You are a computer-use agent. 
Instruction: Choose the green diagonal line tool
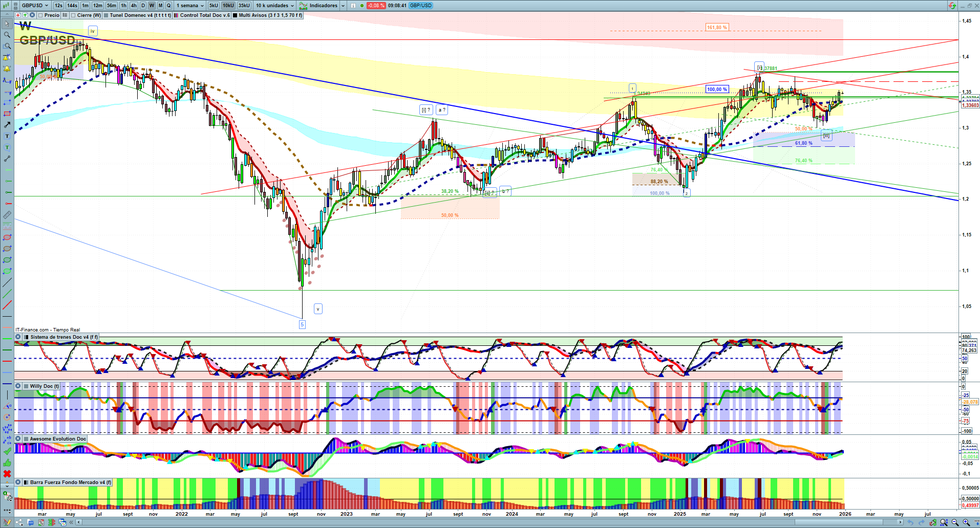7,294
